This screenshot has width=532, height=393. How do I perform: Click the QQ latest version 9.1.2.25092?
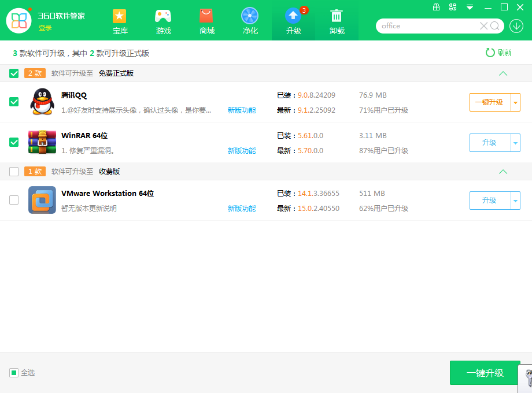[316, 110]
